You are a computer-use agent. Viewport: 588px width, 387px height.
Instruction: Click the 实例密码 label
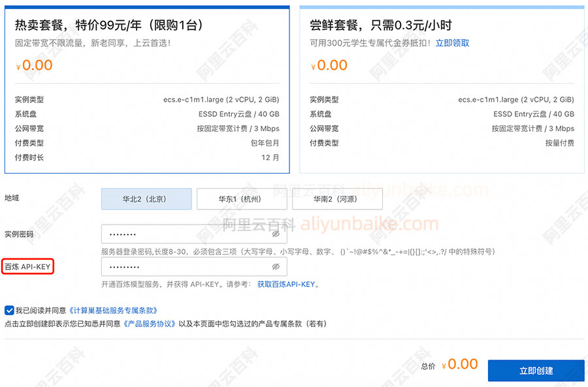pyautogui.click(x=19, y=234)
